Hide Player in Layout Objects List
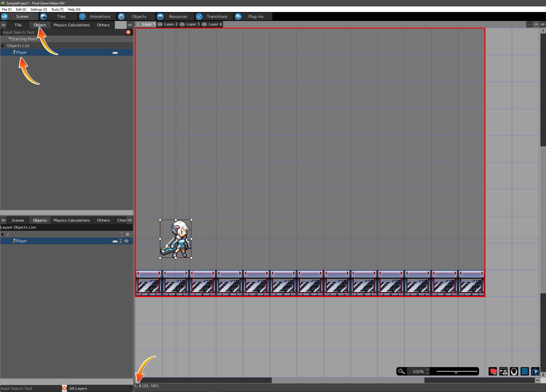 pyautogui.click(x=127, y=241)
